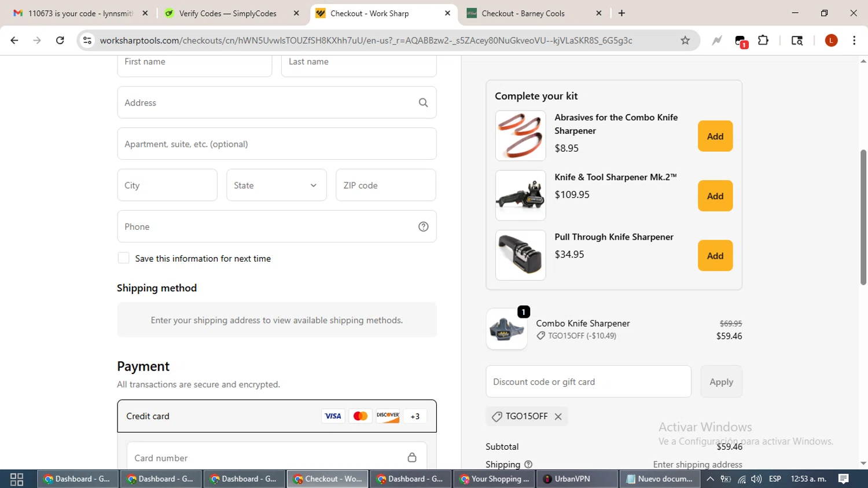Click the volume icon in system tray
The height and width of the screenshot is (488, 868).
756,479
